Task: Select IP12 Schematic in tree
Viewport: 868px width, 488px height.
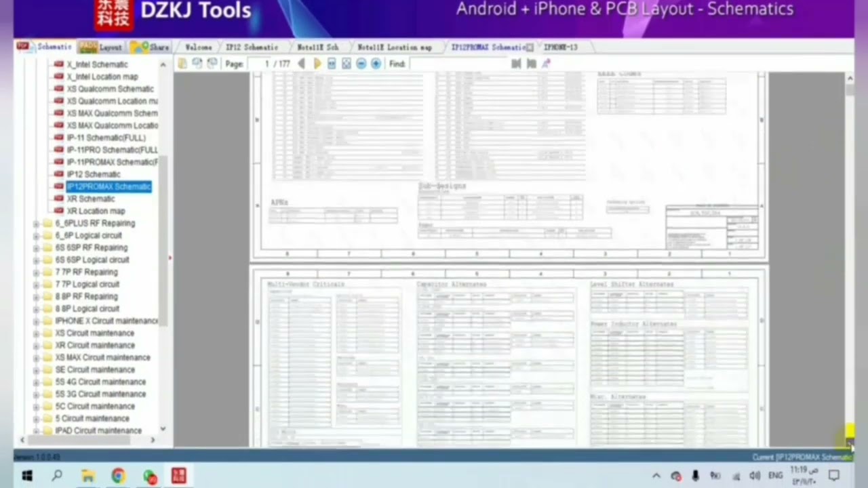Action: pos(94,174)
